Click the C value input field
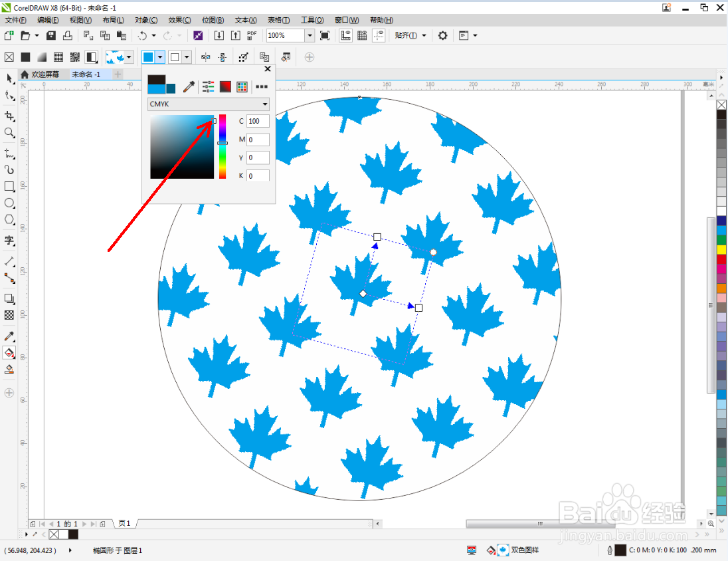Viewport: 728px width, 561px height. tap(258, 122)
